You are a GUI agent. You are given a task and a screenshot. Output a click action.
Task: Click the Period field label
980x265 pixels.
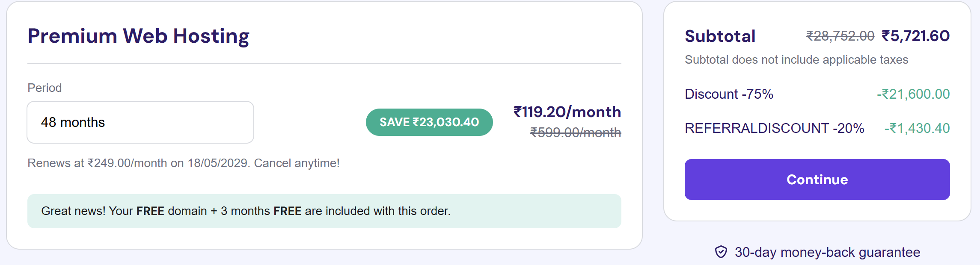[x=45, y=88]
